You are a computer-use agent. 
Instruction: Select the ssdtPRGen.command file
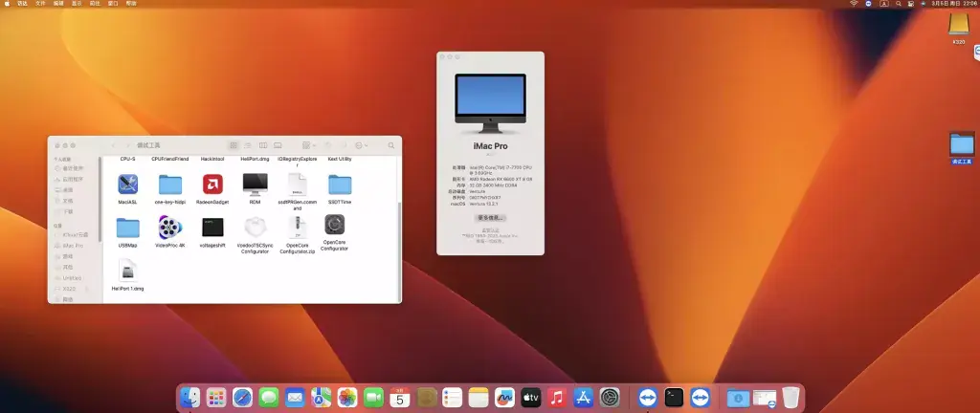(x=298, y=185)
